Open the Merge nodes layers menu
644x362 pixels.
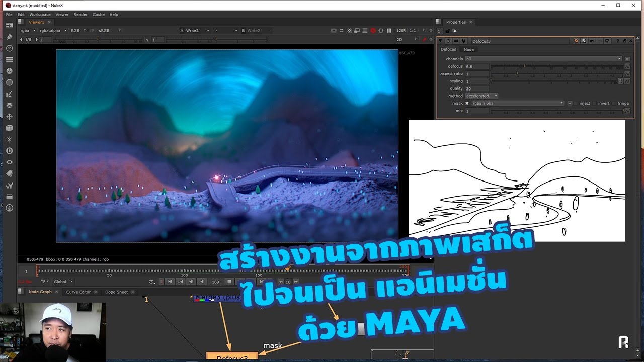[9, 106]
